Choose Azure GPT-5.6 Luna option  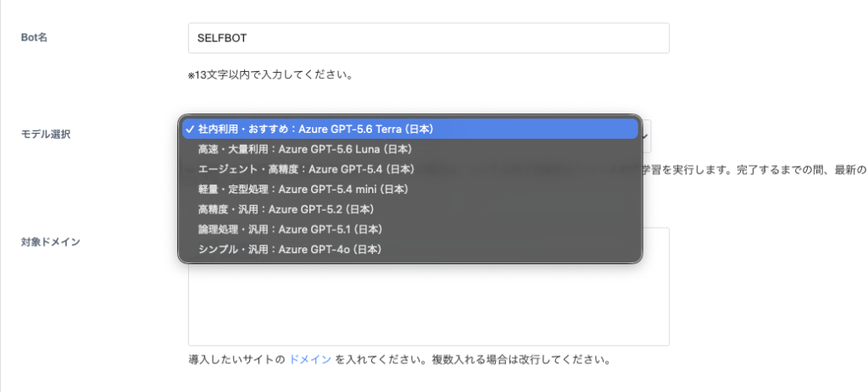tap(410, 149)
